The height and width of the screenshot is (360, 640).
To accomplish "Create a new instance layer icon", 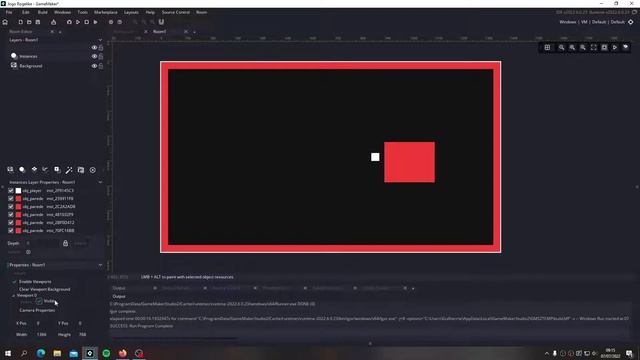I will point(22,170).
